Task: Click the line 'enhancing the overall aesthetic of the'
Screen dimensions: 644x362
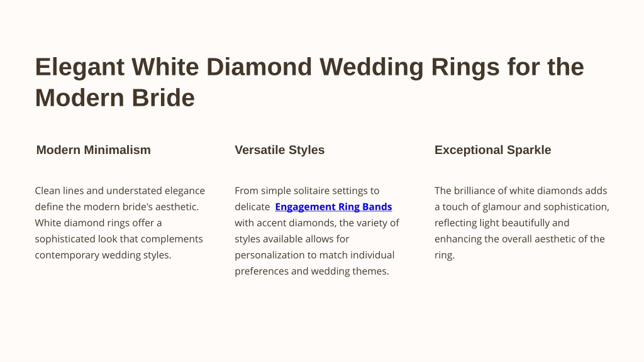Action: point(519,239)
